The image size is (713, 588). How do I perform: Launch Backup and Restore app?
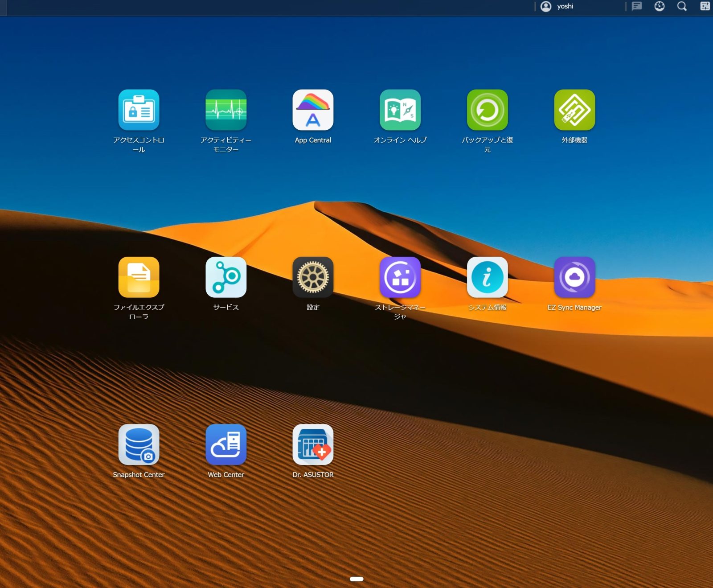pyautogui.click(x=487, y=110)
